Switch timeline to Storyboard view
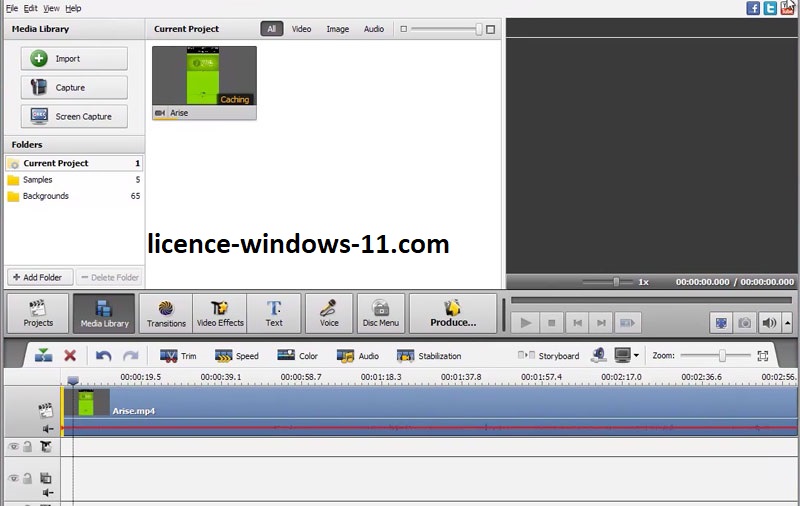The image size is (800, 506). [549, 356]
